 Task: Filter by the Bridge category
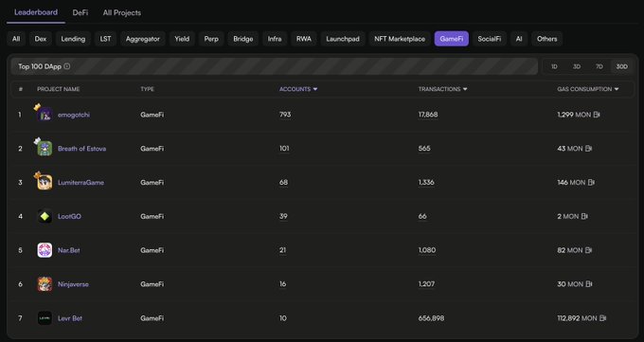(x=243, y=39)
